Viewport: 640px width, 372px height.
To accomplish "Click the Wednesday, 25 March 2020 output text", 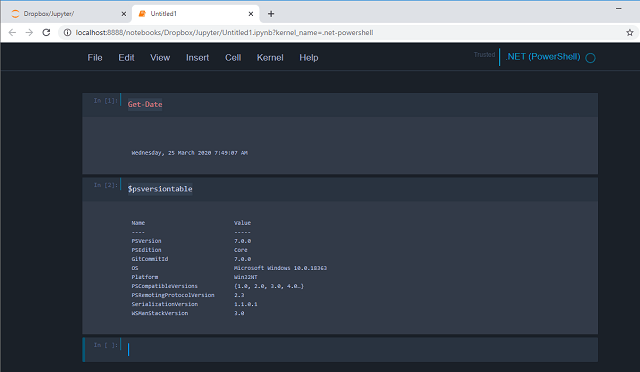I will click(189, 153).
